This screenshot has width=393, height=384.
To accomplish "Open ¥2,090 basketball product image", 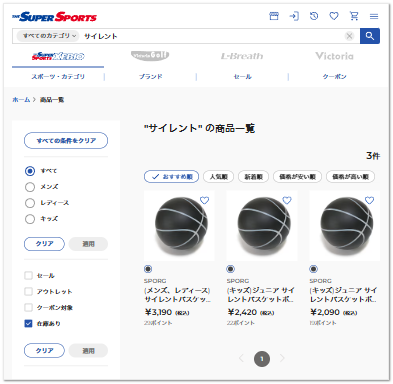I will 345,226.
